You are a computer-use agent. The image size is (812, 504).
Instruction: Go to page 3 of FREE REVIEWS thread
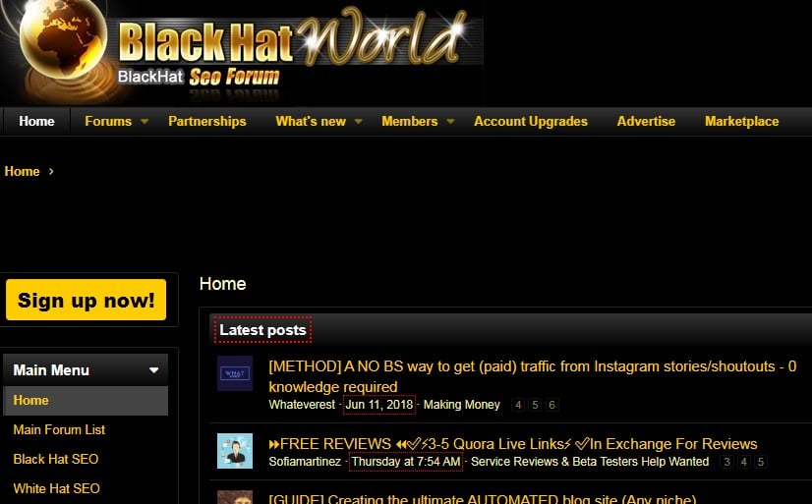pos(726,462)
